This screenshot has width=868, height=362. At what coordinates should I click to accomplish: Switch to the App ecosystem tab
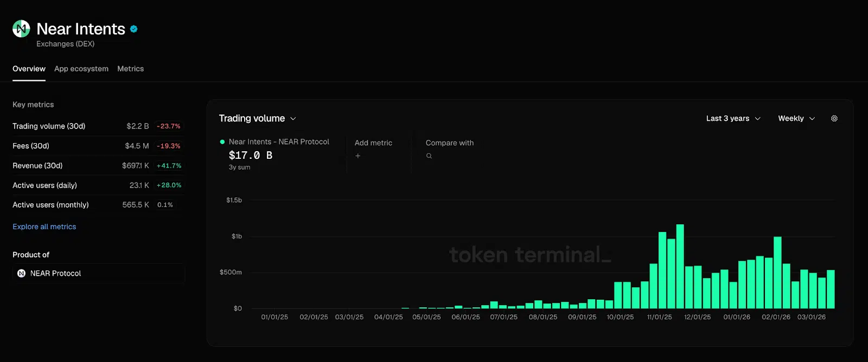pos(81,69)
